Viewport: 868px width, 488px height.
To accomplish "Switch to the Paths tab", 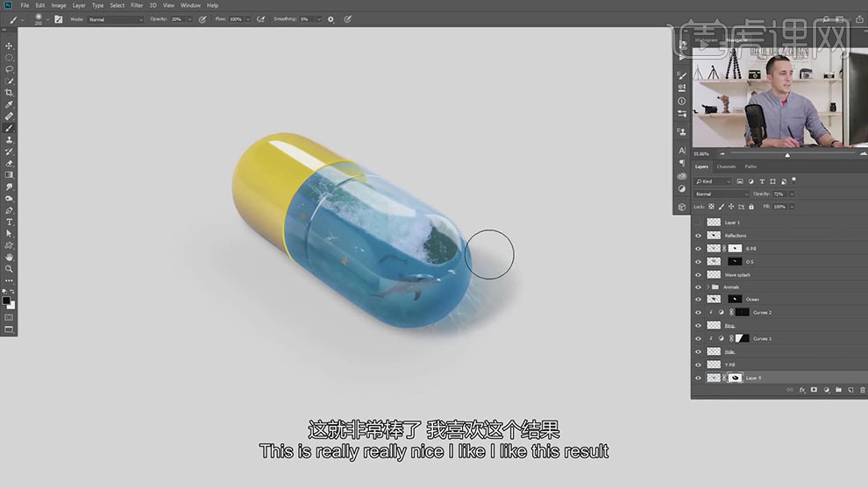I will click(x=751, y=166).
